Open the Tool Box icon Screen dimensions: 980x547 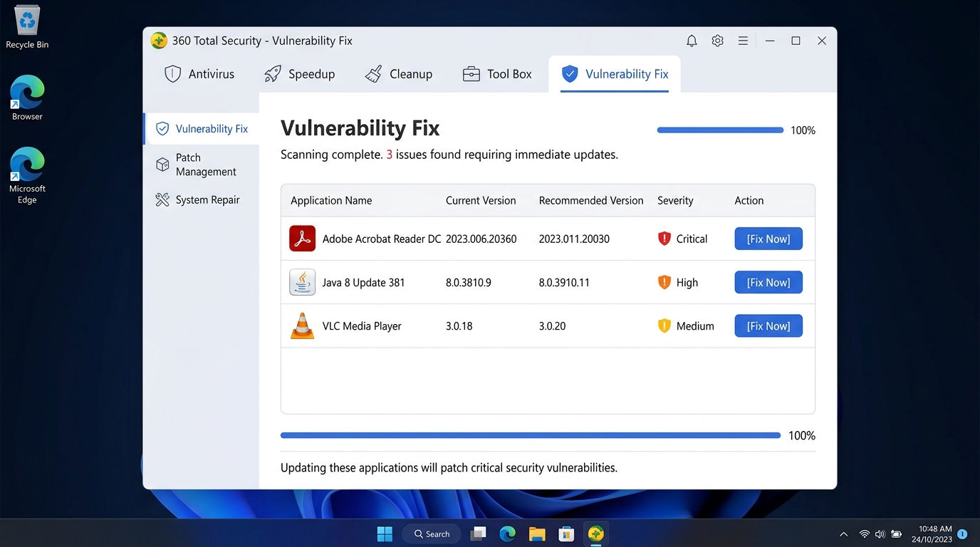pos(470,73)
